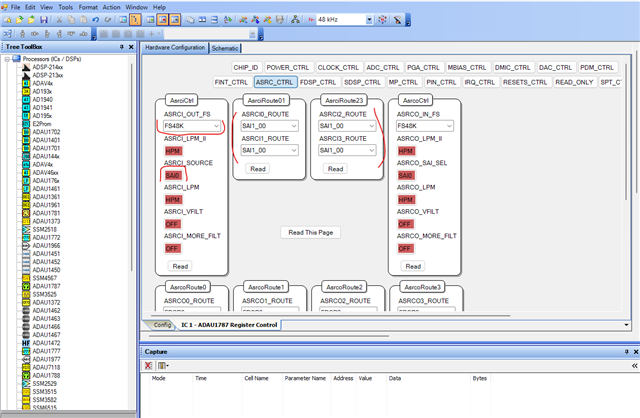640x418 pixels.
Task: Switch to the Schematic tab
Action: (x=225, y=48)
